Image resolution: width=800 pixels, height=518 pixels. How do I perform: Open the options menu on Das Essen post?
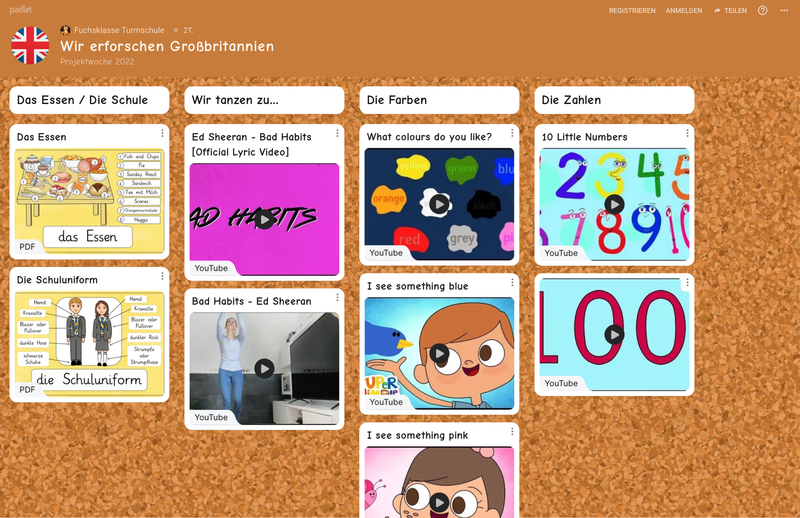pyautogui.click(x=162, y=133)
